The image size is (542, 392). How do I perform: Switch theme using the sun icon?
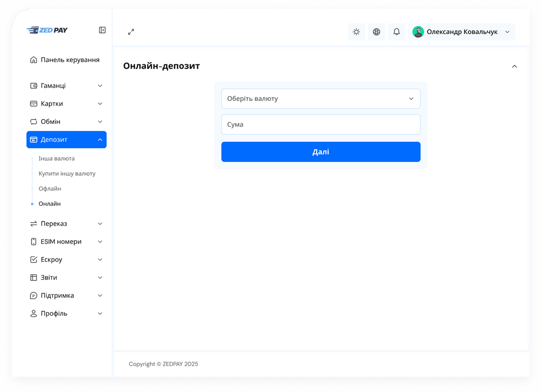(x=356, y=32)
